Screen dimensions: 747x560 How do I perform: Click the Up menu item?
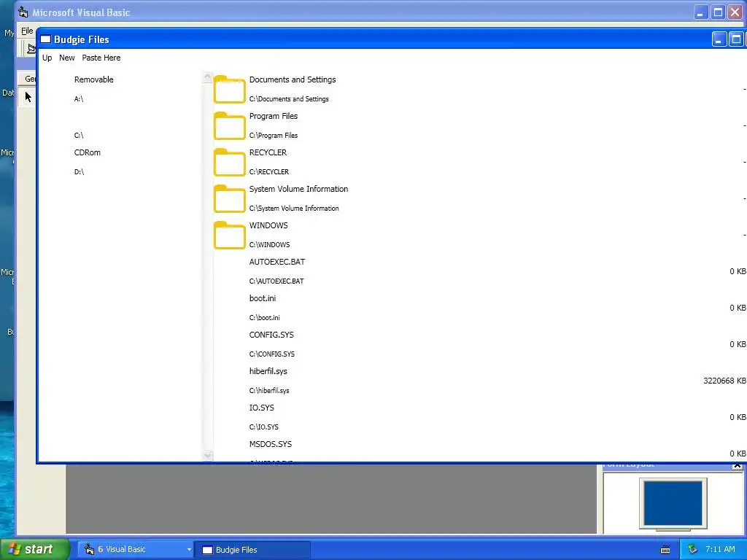[x=47, y=58]
